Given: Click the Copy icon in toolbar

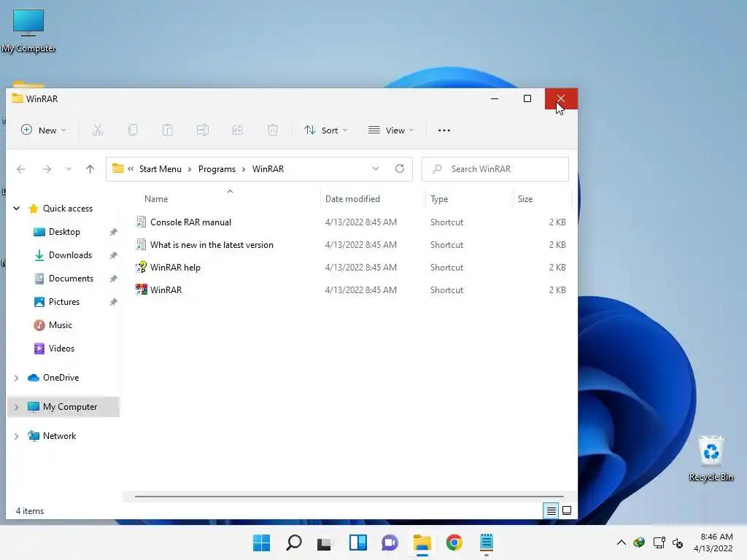Looking at the screenshot, I should 133,130.
